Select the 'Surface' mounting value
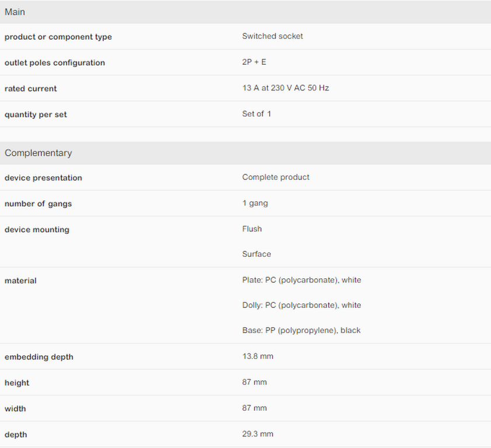Viewport: 491px width, 448px height. pos(257,254)
